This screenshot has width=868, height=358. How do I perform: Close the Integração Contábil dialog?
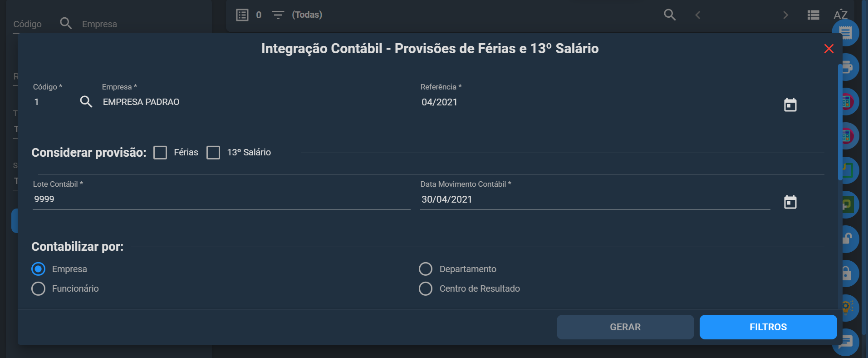click(x=829, y=49)
